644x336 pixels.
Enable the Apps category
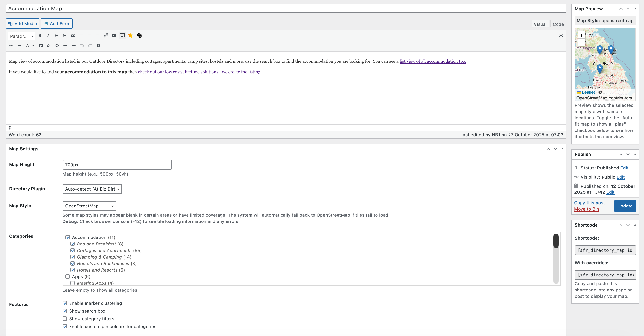pos(67,276)
